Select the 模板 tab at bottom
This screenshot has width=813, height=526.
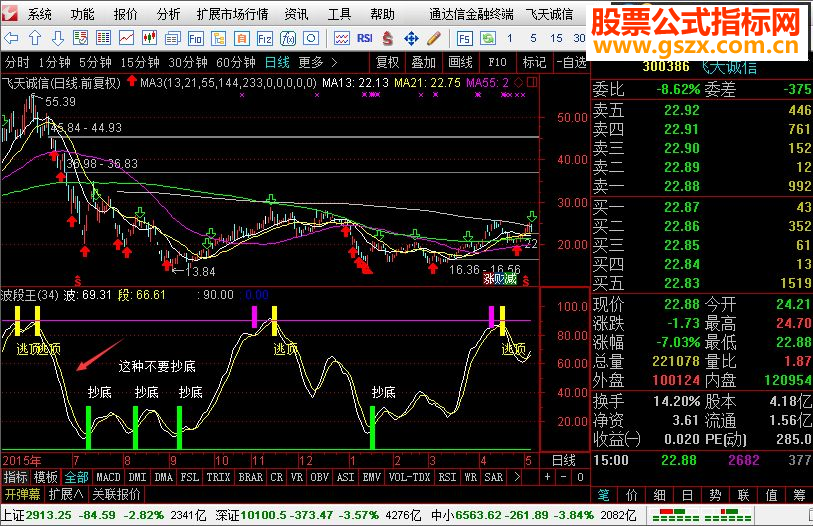coord(46,477)
